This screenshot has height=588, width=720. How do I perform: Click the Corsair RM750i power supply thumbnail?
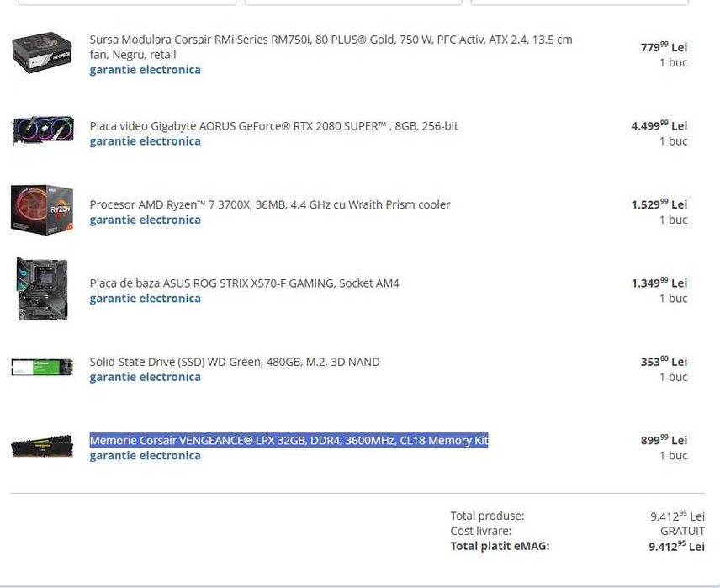tap(42, 53)
